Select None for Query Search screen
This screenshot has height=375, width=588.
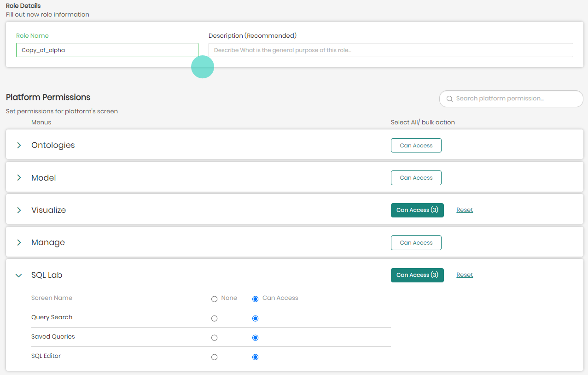point(214,318)
